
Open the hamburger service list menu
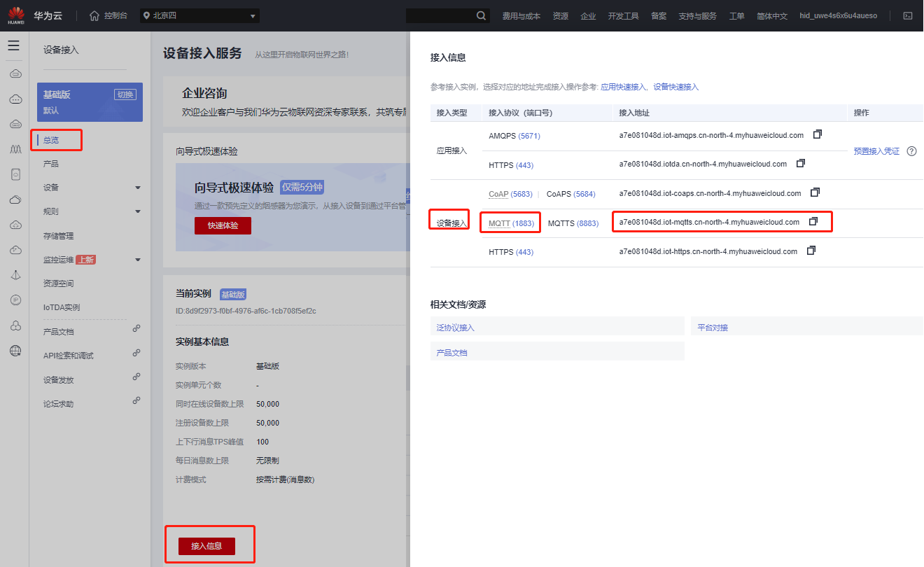click(x=14, y=45)
